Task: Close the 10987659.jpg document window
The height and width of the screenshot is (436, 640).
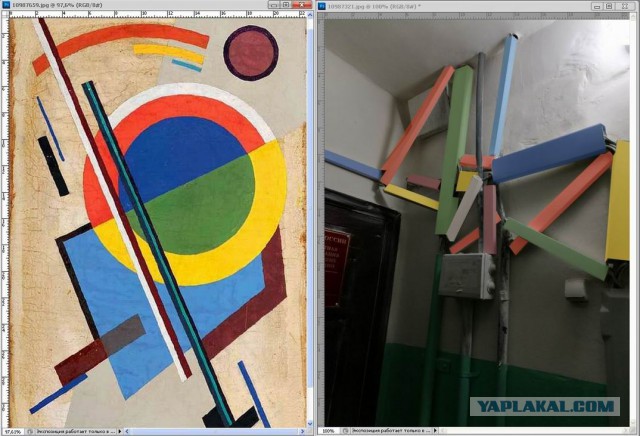Action: 302,5
